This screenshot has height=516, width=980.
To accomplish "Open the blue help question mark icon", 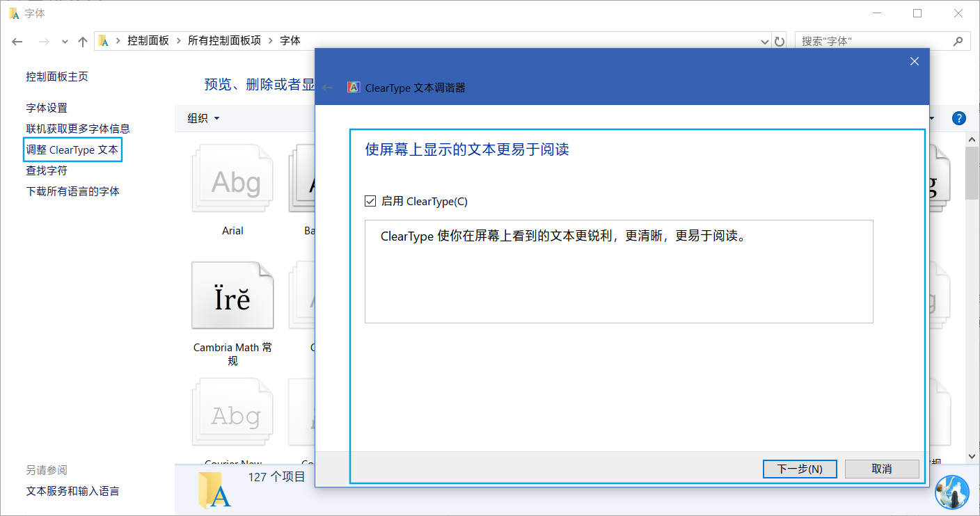I will (959, 118).
